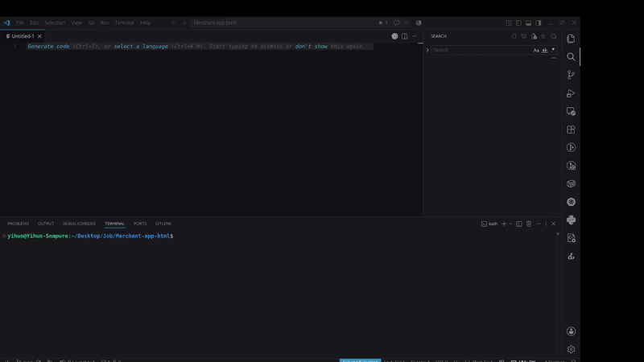
Task: Open the Run menu
Action: (105, 23)
